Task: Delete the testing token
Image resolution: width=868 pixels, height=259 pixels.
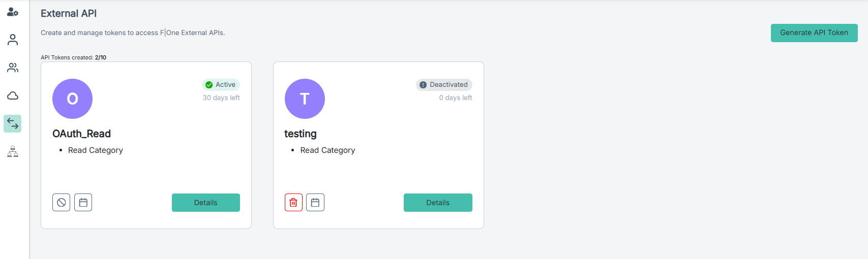Action: 293,203
